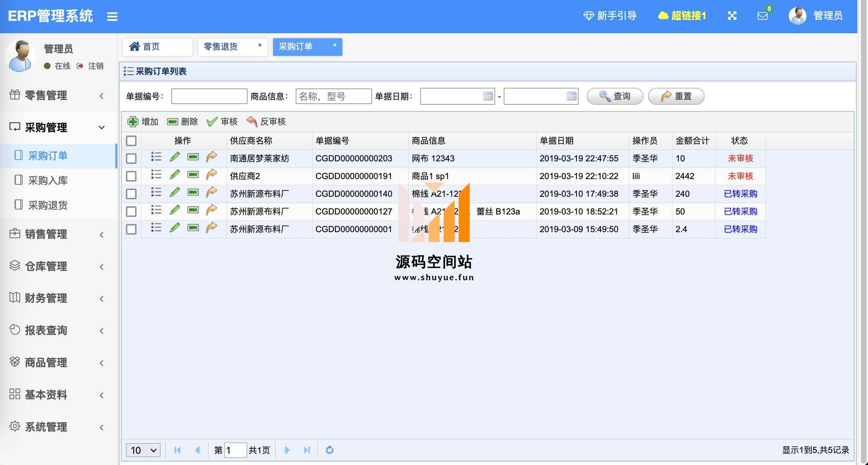Convert arrow icon for CGDD00000000191
Screen dimensions: 868x465
(212, 174)
